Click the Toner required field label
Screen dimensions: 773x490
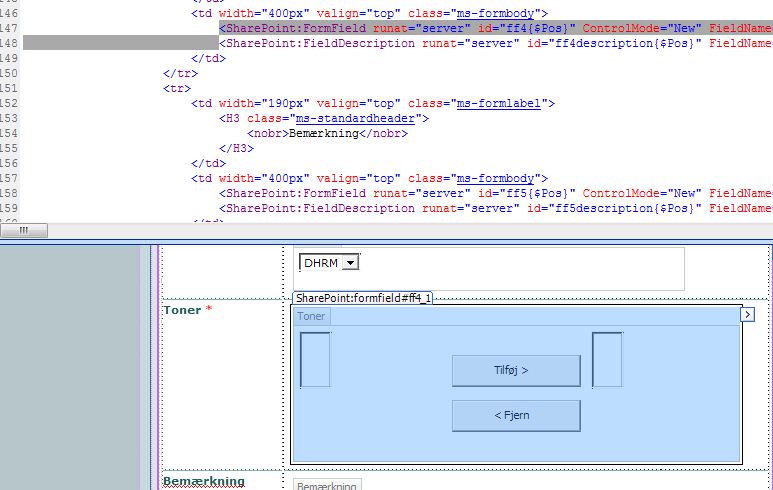pyautogui.click(x=187, y=310)
